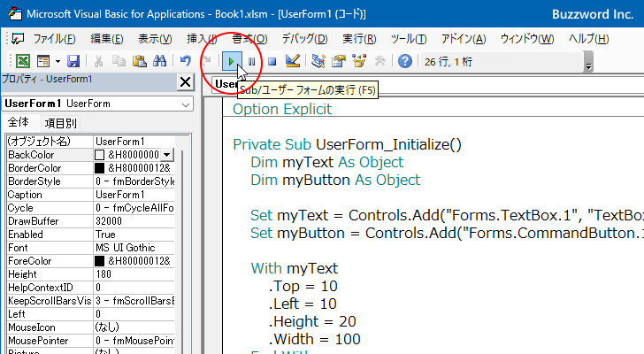This screenshot has height=354, width=644.
Task: Select the (オブジェクト名) property row
Action: pyautogui.click(x=90, y=142)
